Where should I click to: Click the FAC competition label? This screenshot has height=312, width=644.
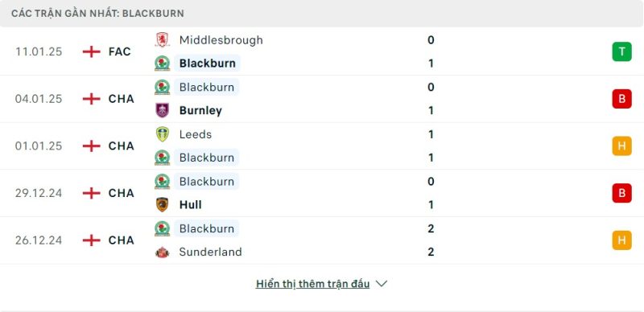[x=119, y=51]
